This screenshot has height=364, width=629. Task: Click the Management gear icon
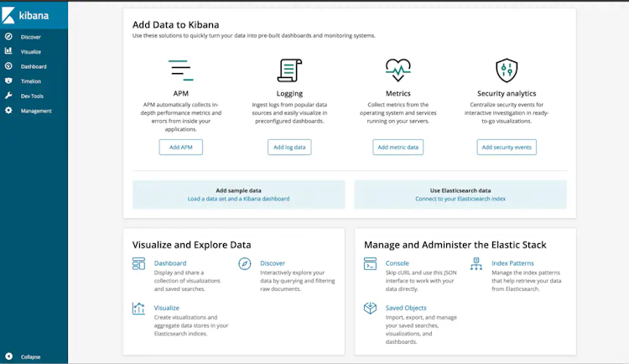click(8, 111)
